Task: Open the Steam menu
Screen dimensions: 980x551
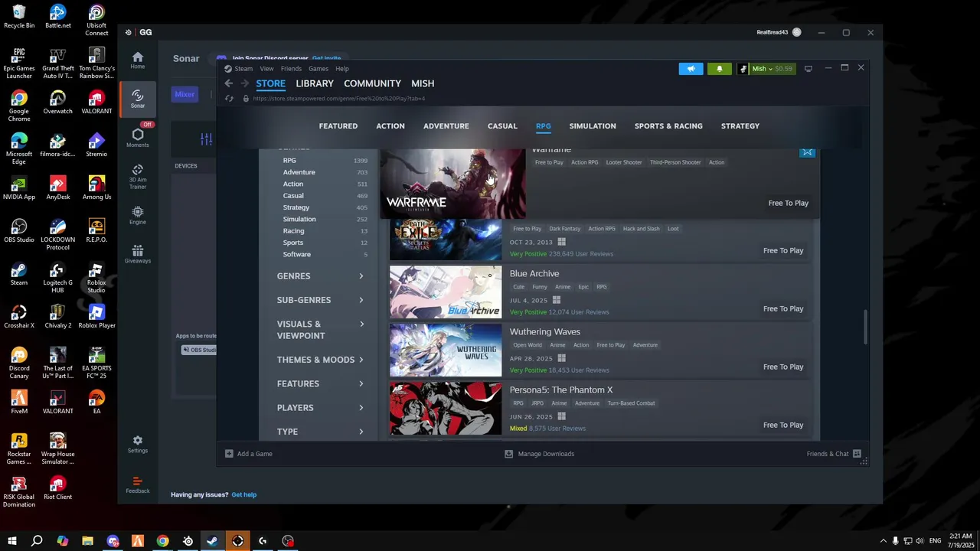Action: click(243, 69)
